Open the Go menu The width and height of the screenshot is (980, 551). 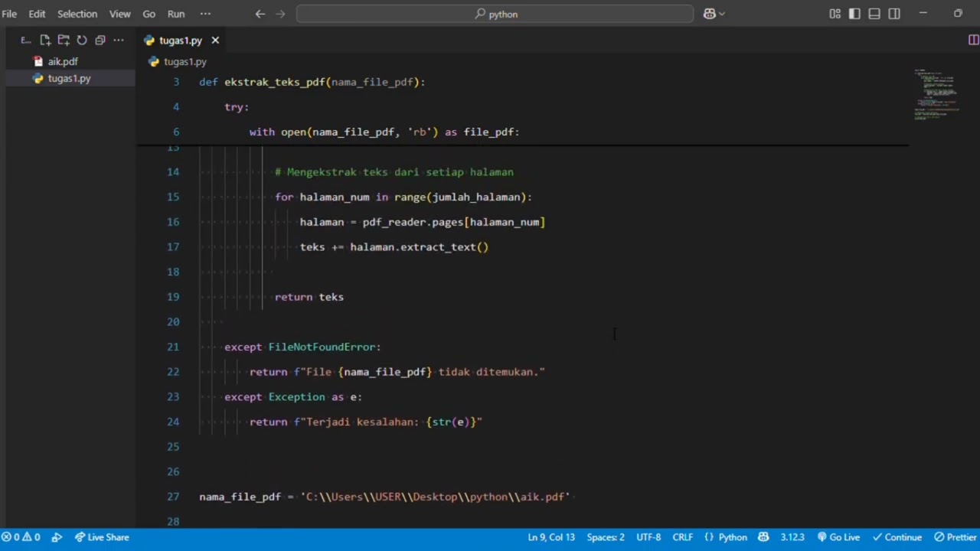point(149,14)
